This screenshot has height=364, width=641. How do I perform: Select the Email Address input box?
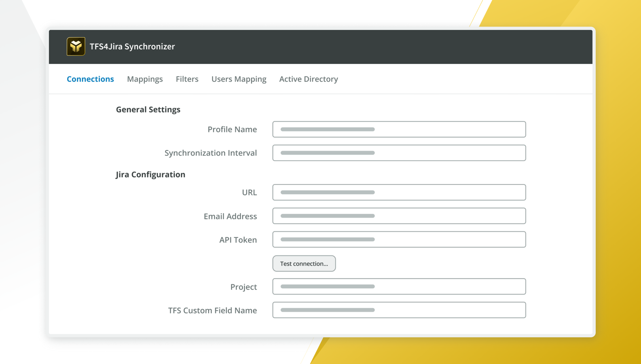coord(399,216)
